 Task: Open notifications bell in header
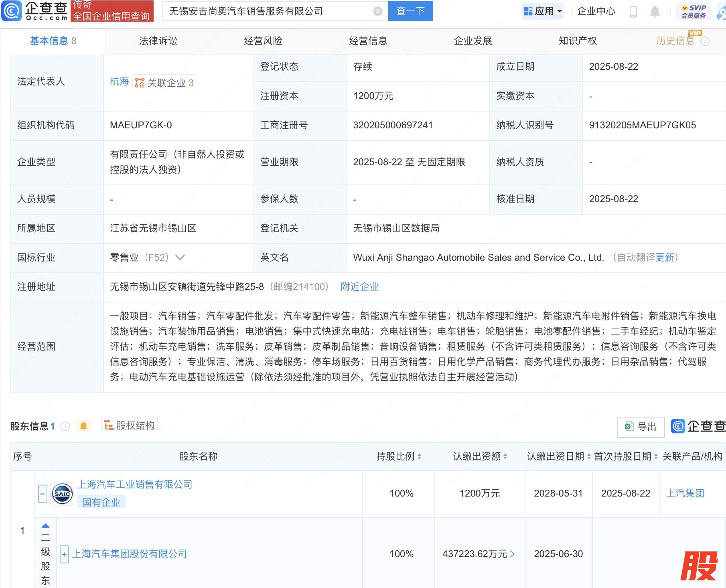coord(655,11)
